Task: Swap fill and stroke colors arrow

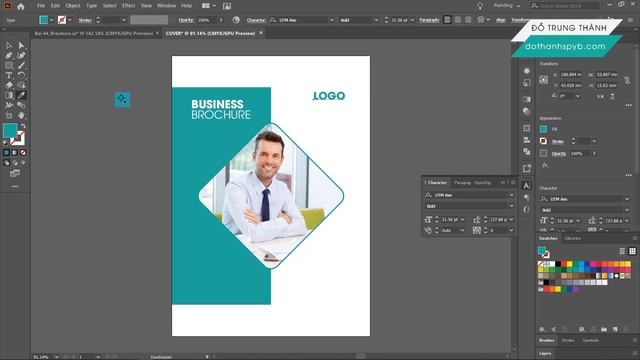Action: [x=23, y=126]
